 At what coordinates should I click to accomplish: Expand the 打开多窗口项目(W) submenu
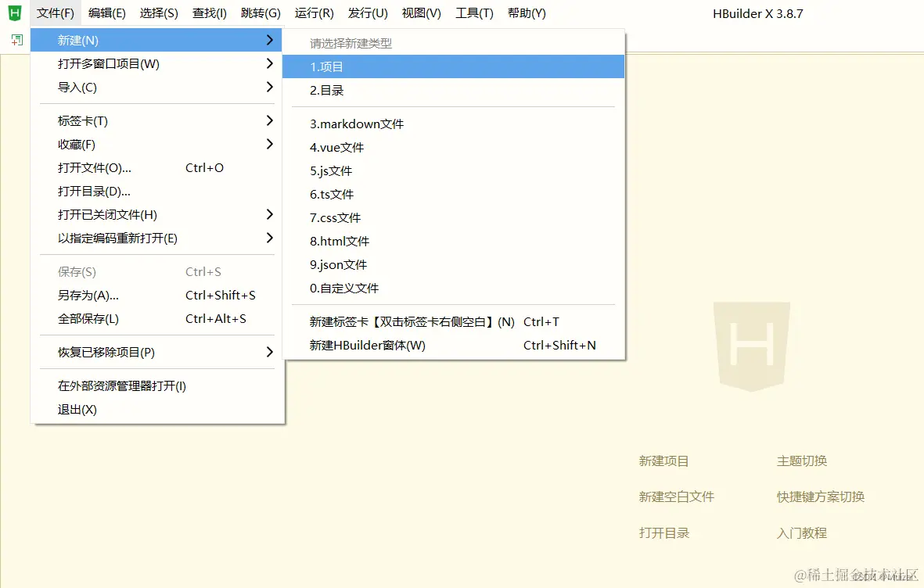pyautogui.click(x=156, y=63)
